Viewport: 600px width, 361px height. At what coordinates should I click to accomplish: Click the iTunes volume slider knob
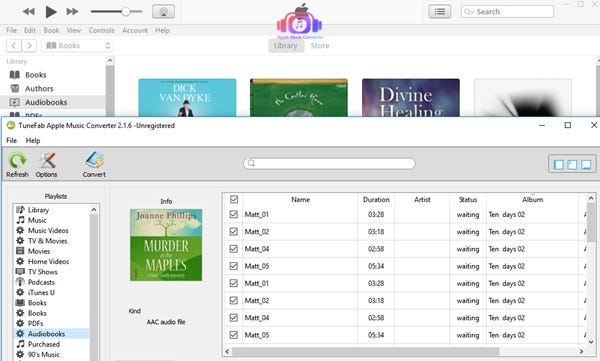pos(126,11)
